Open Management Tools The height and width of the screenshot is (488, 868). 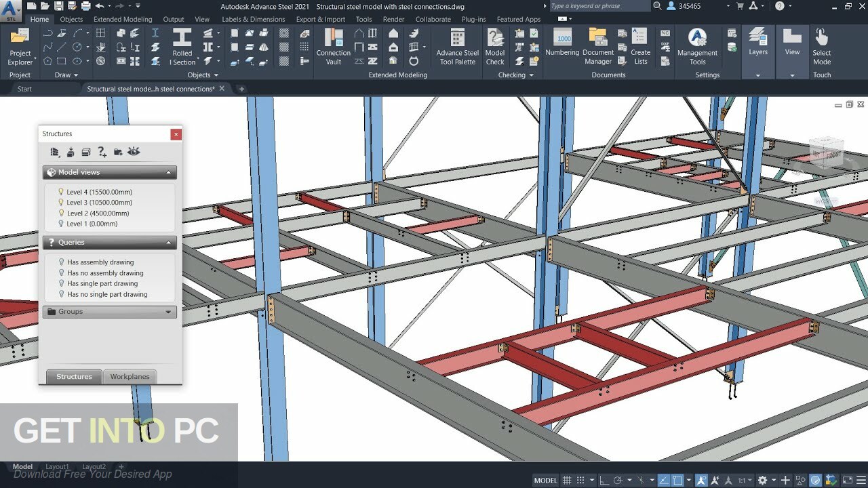[x=697, y=47]
